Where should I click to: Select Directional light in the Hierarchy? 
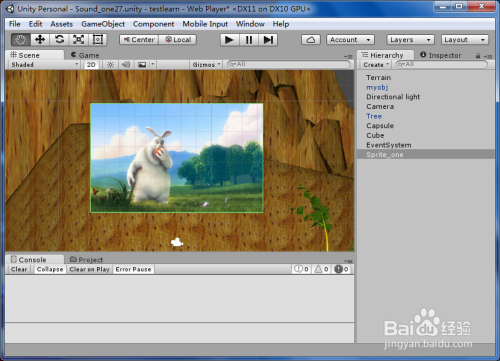(426, 97)
